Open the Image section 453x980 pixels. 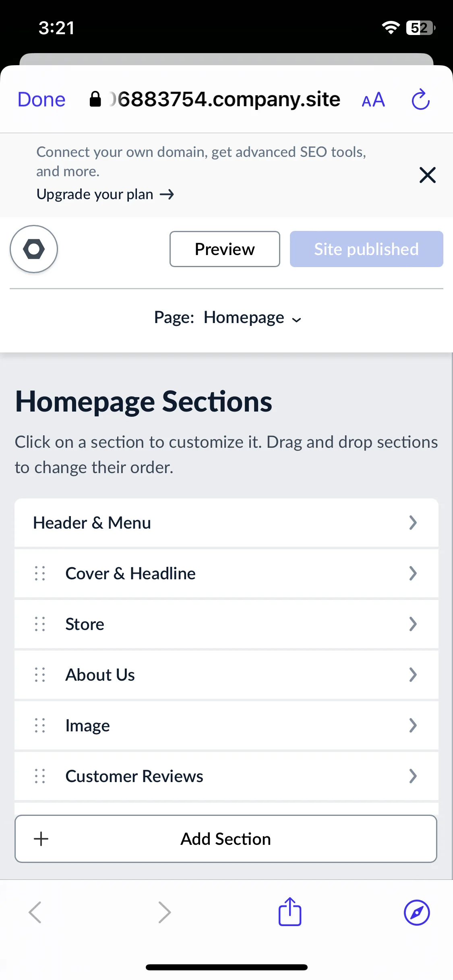click(226, 725)
